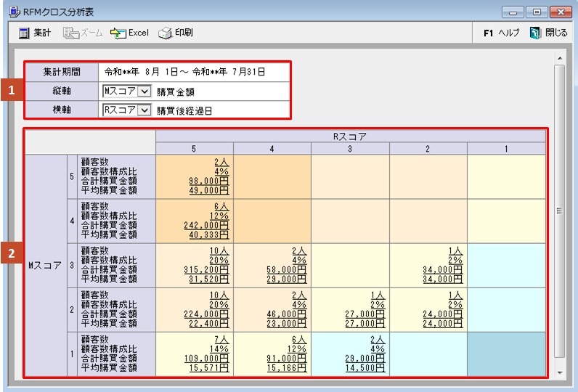The image size is (578, 392).
Task: Export via the Excel icon
Action: pos(118,33)
